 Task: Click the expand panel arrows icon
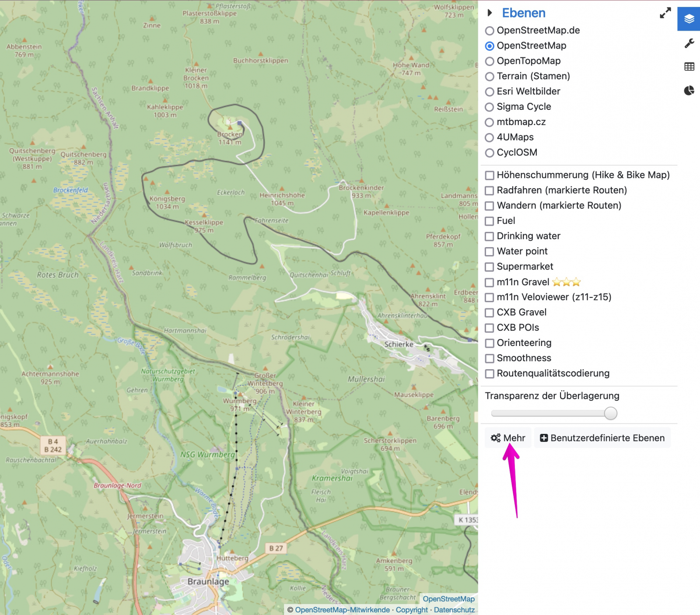(665, 13)
